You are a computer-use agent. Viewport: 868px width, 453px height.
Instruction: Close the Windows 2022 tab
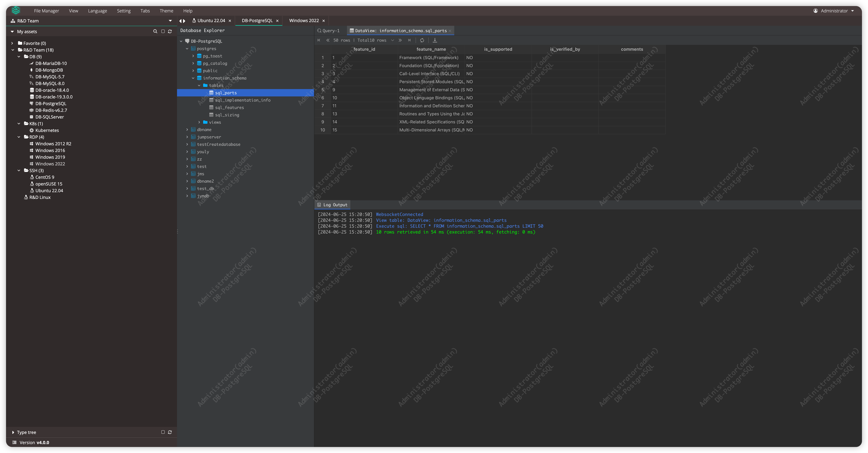tap(323, 21)
